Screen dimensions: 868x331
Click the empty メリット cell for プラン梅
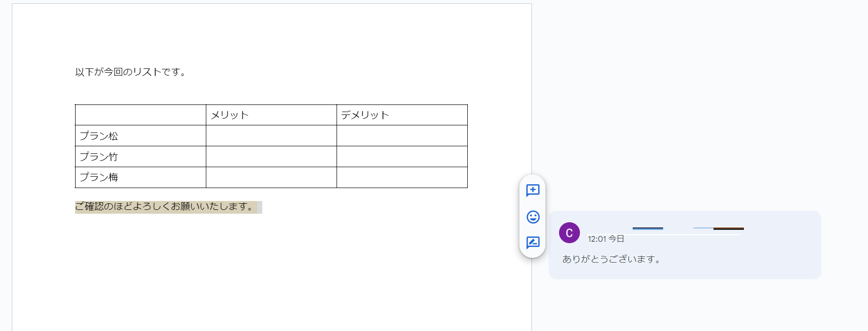[x=271, y=177]
